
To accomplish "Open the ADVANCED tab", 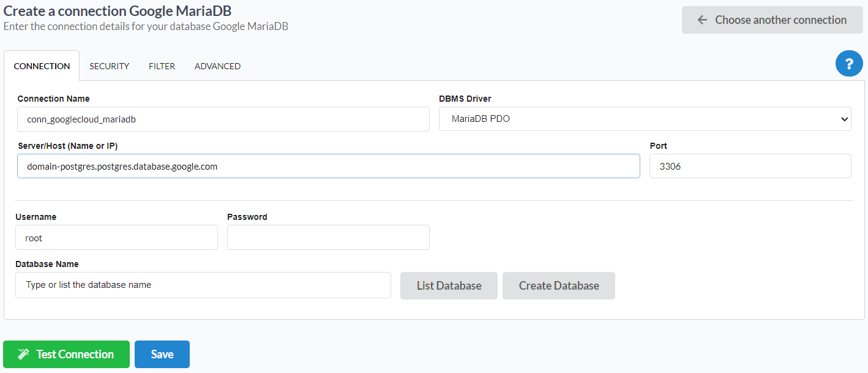I will click(217, 66).
